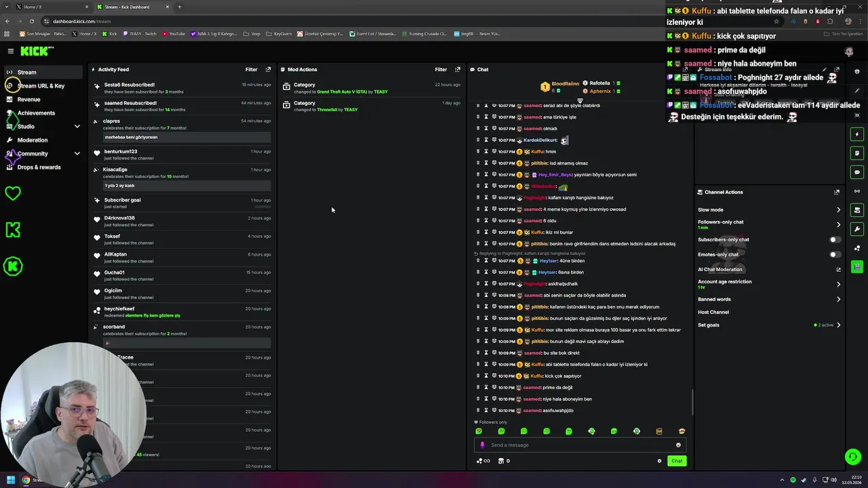Delete the saamed 'prime da değil' message

[x=478, y=387]
